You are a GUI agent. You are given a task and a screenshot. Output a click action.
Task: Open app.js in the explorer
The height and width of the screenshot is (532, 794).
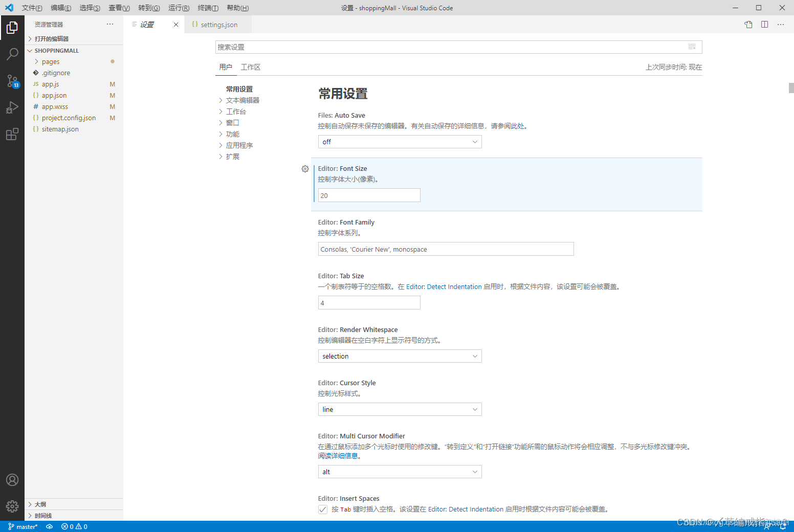coord(74,84)
